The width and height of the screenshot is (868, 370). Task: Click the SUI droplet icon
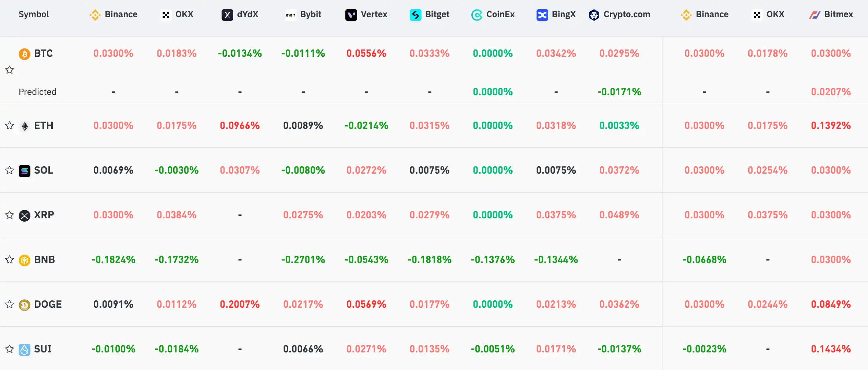25,349
